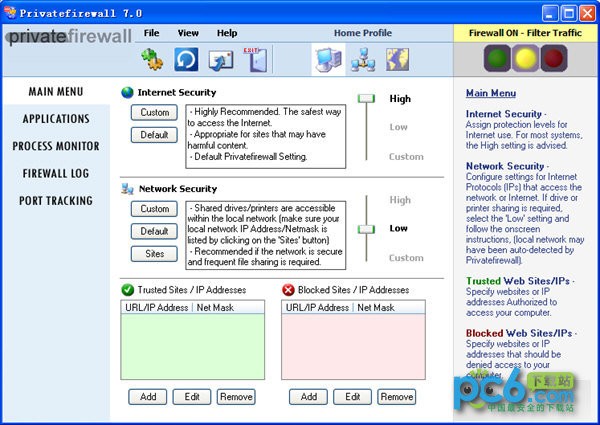
Task: Switch firewall to yellow filter-traffic light
Action: click(525, 58)
